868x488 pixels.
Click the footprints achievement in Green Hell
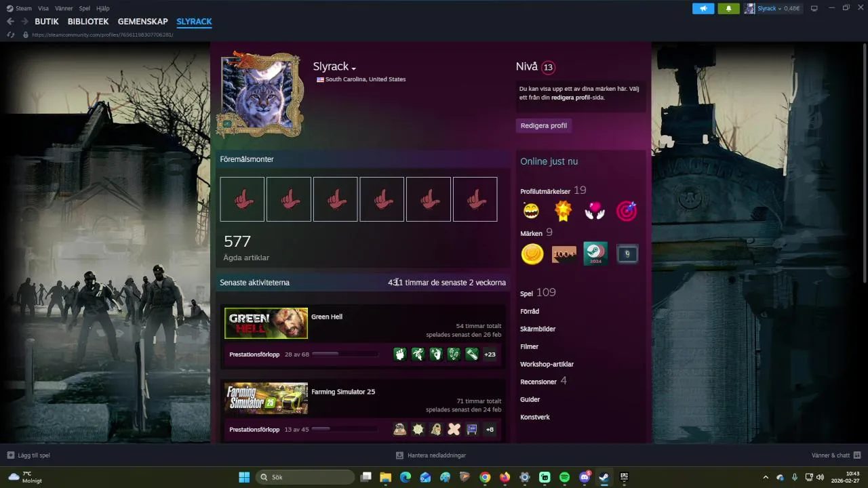pos(454,354)
